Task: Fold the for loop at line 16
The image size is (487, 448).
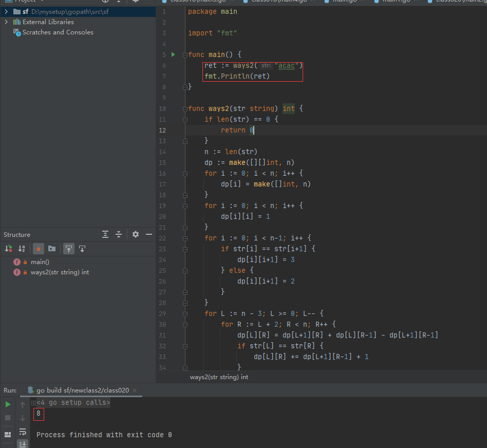Action: coord(185,174)
